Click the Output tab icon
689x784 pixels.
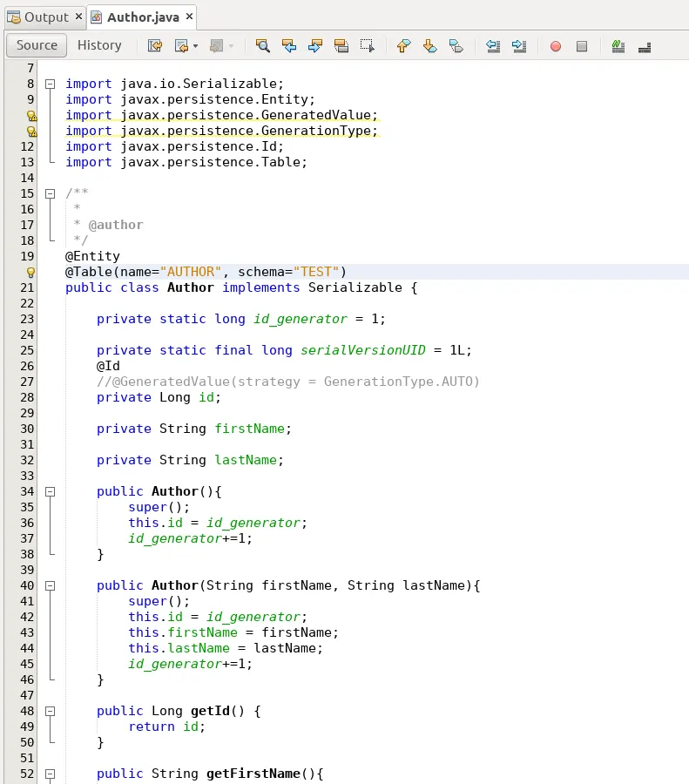[x=13, y=17]
